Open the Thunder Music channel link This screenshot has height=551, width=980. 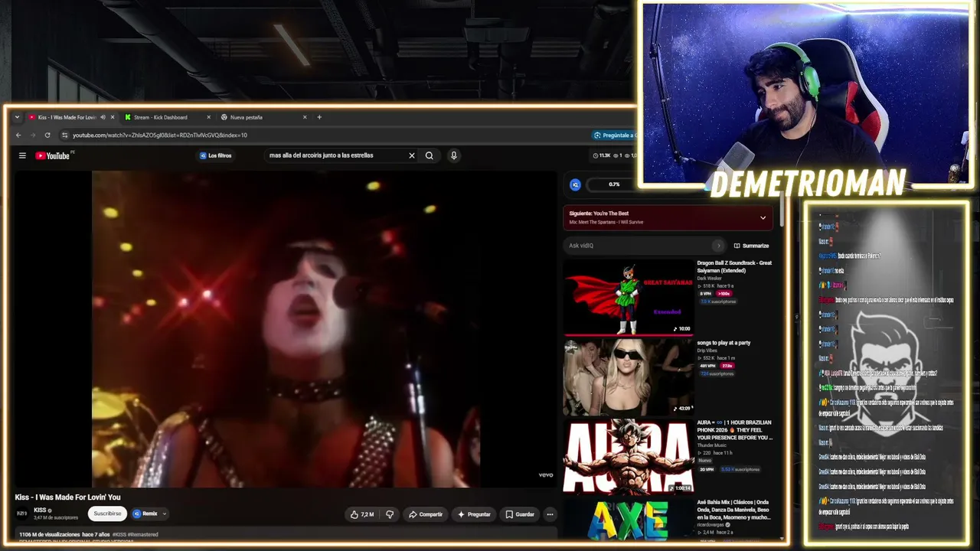click(x=712, y=445)
